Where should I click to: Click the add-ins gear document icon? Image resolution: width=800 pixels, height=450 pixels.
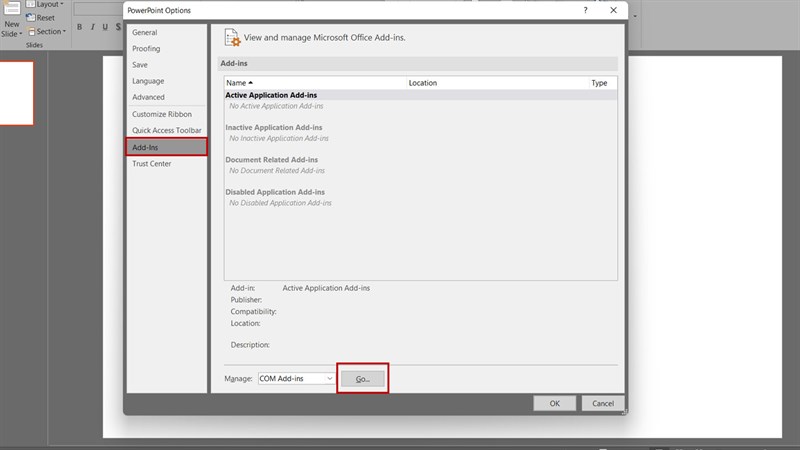(232, 37)
